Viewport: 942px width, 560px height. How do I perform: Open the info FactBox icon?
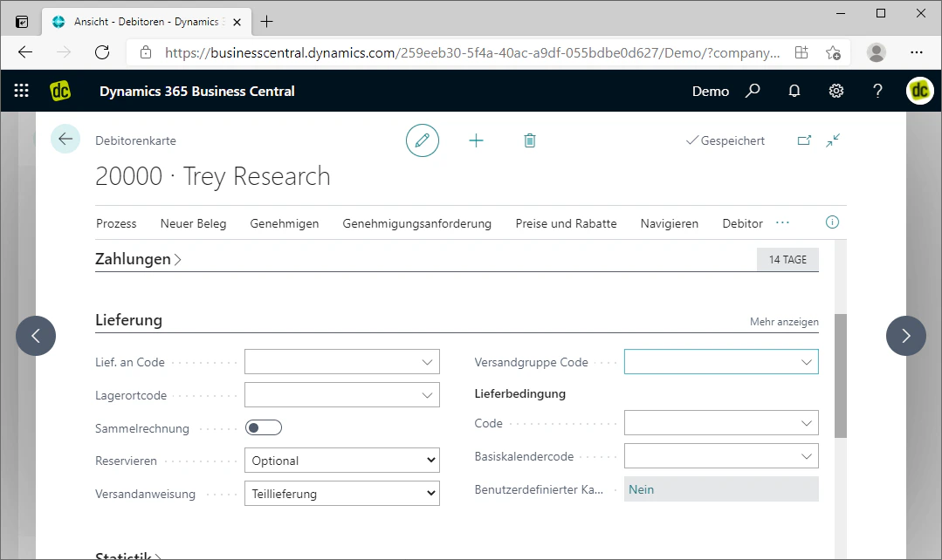point(832,222)
